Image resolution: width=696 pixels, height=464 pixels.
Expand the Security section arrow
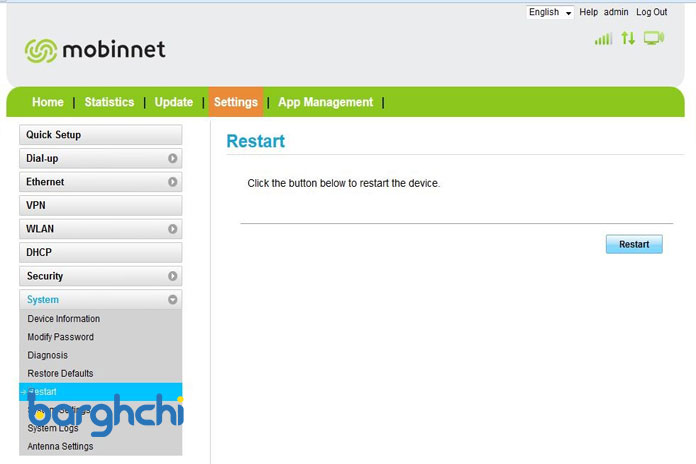173,276
